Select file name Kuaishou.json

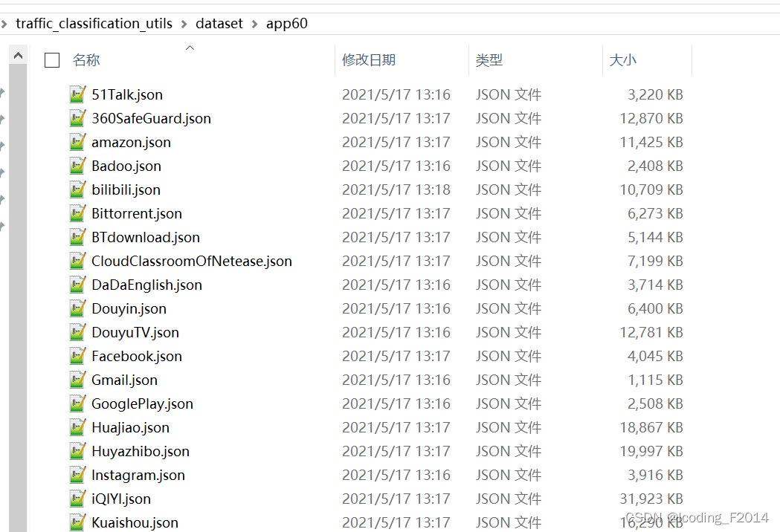[135, 522]
